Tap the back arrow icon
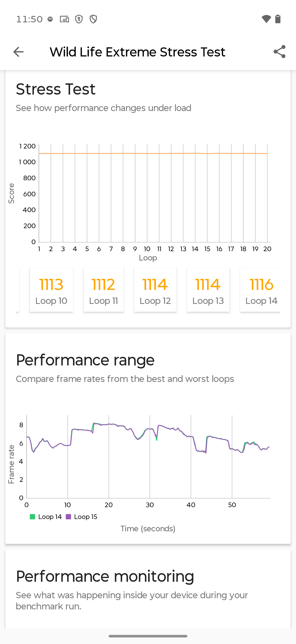 (x=18, y=52)
